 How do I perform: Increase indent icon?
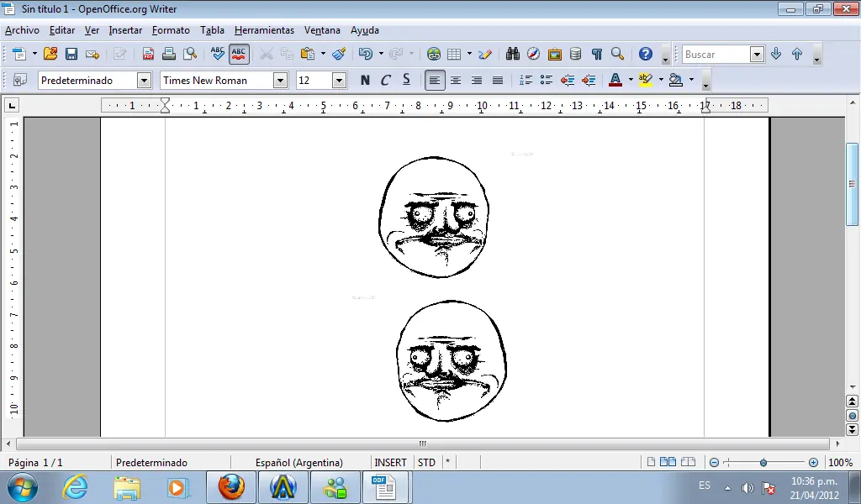point(589,80)
